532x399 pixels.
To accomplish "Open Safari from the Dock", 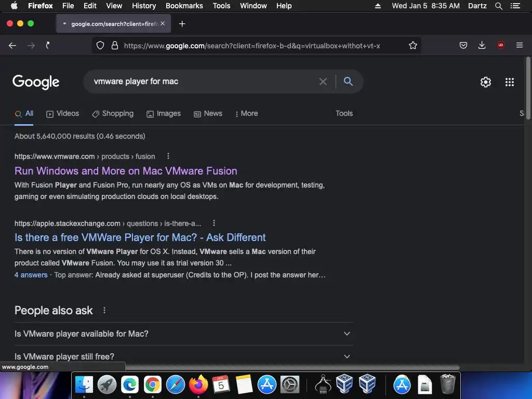I will [176, 385].
